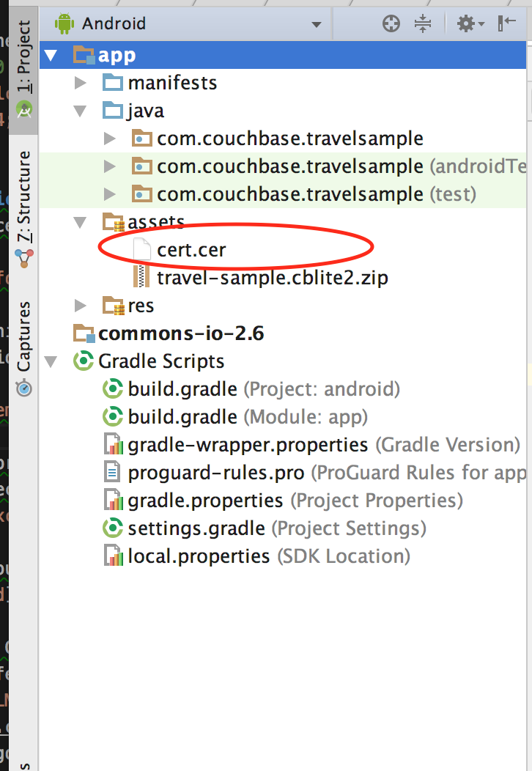532x771 pixels.
Task: Select the app module folder icon
Action: (84, 55)
